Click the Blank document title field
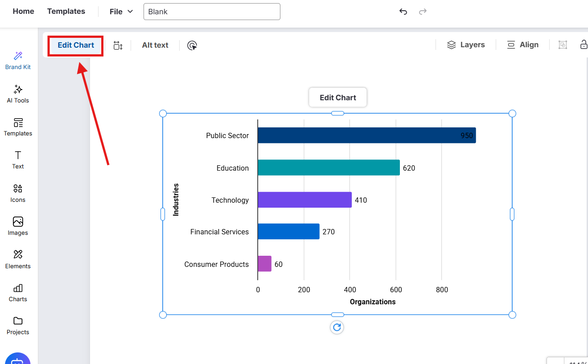The image size is (588, 364). click(212, 12)
